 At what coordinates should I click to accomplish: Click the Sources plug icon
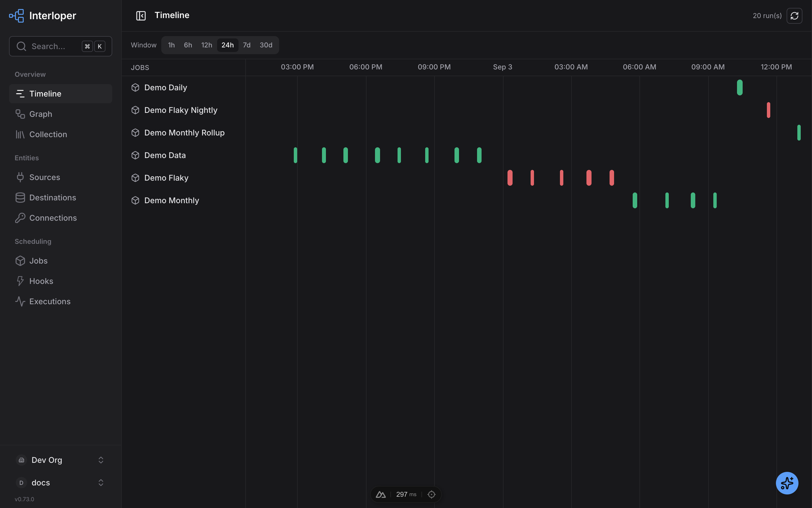coord(20,177)
